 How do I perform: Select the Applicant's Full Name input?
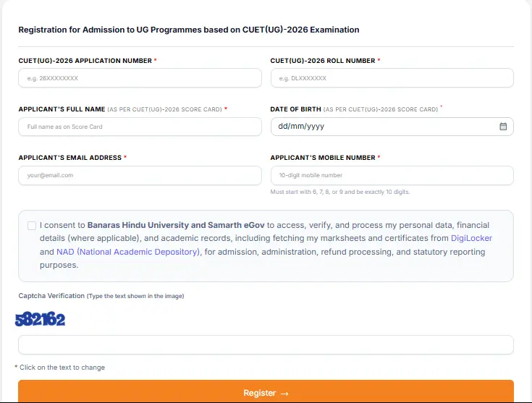140,127
